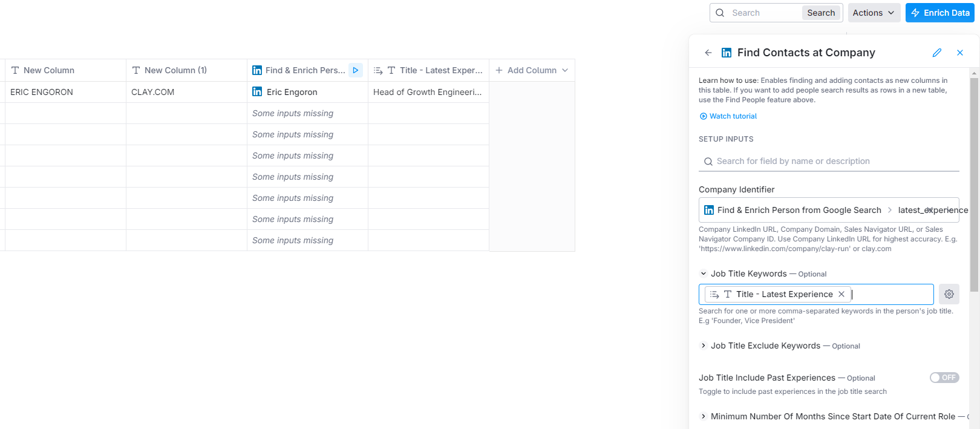
Task: Expand Minimum Number Of Months section
Action: pos(704,416)
